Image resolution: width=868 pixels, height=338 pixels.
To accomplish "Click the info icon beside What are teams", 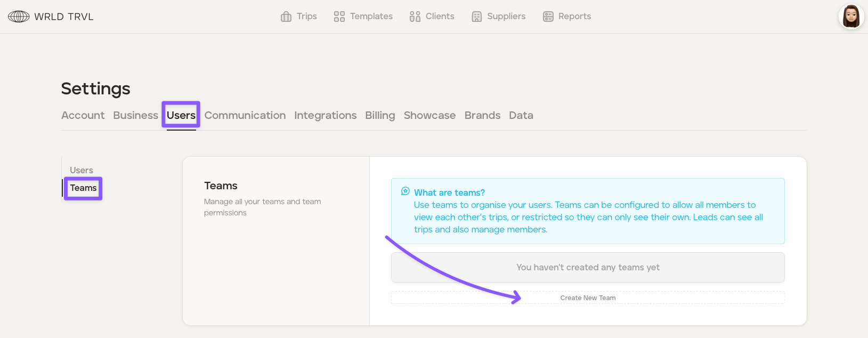I will [405, 191].
